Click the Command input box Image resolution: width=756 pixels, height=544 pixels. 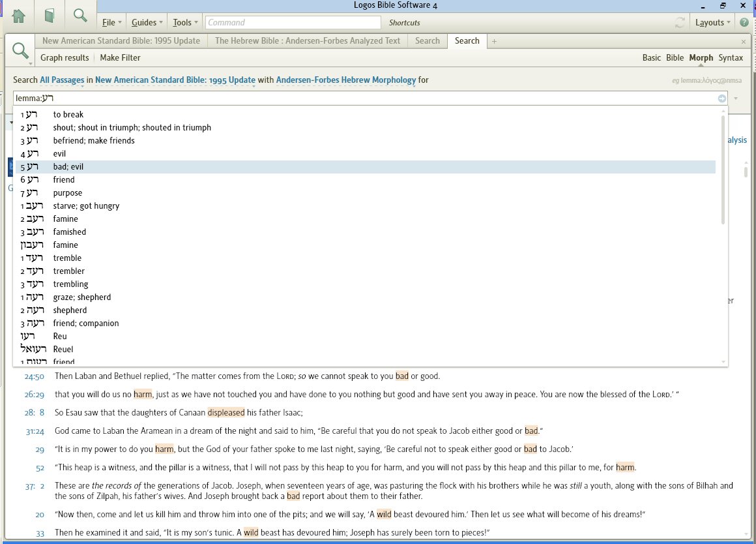click(293, 22)
